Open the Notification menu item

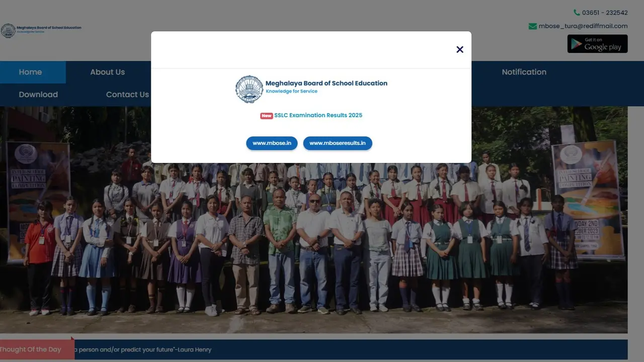[524, 72]
